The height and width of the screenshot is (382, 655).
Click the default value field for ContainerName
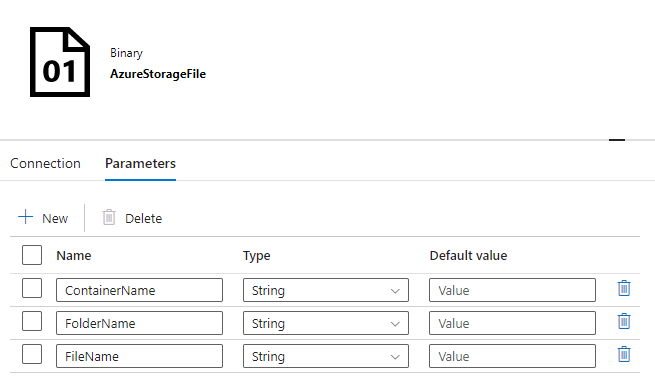click(x=512, y=290)
